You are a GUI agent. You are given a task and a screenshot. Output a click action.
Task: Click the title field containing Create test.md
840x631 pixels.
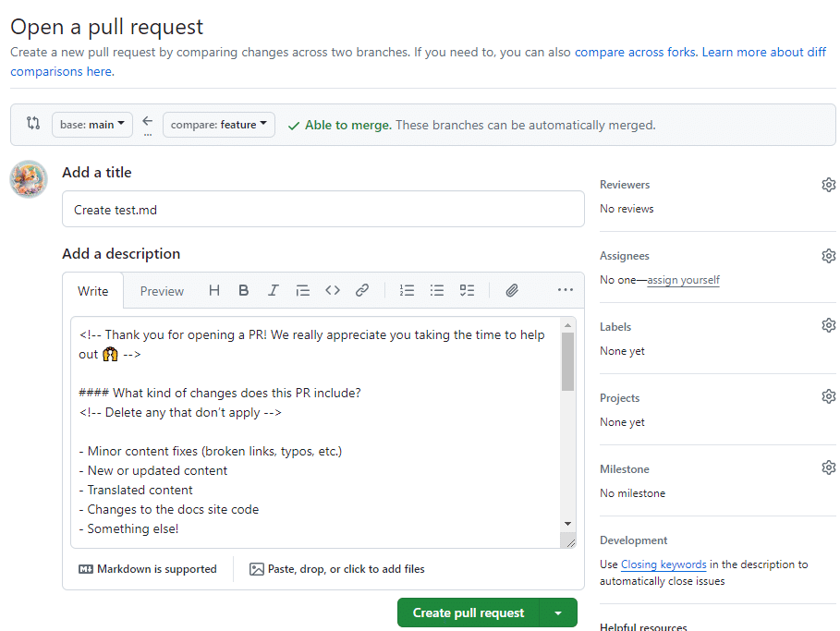[x=323, y=209]
